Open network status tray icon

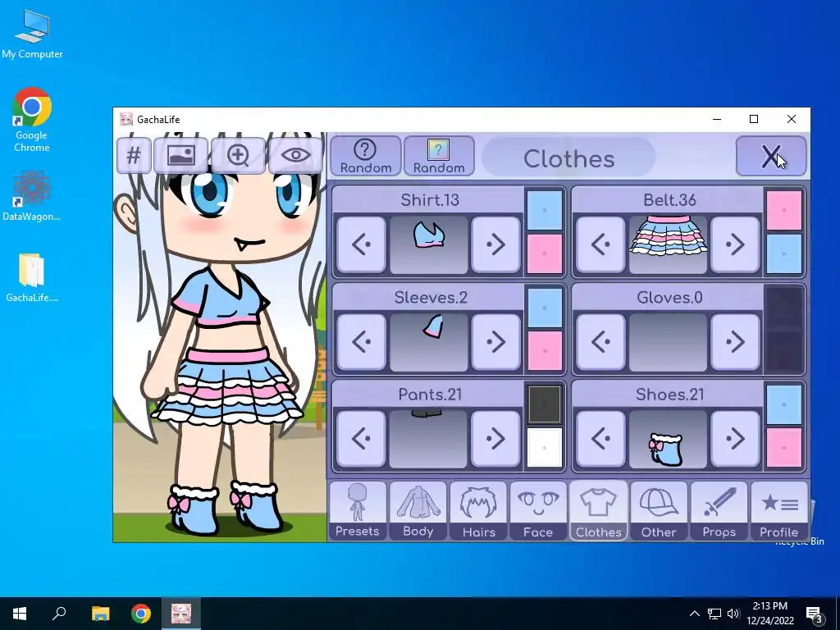click(714, 614)
